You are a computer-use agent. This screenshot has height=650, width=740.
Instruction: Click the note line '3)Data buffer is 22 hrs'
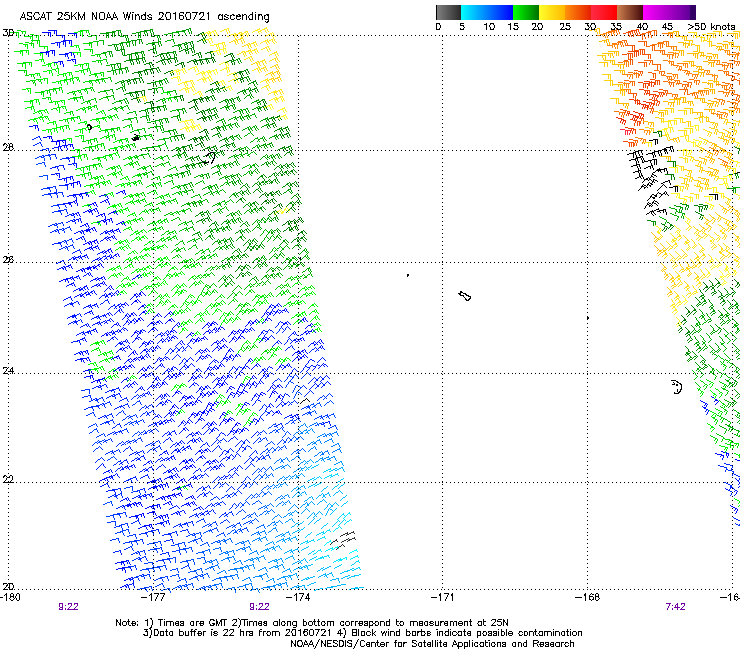[362, 633]
